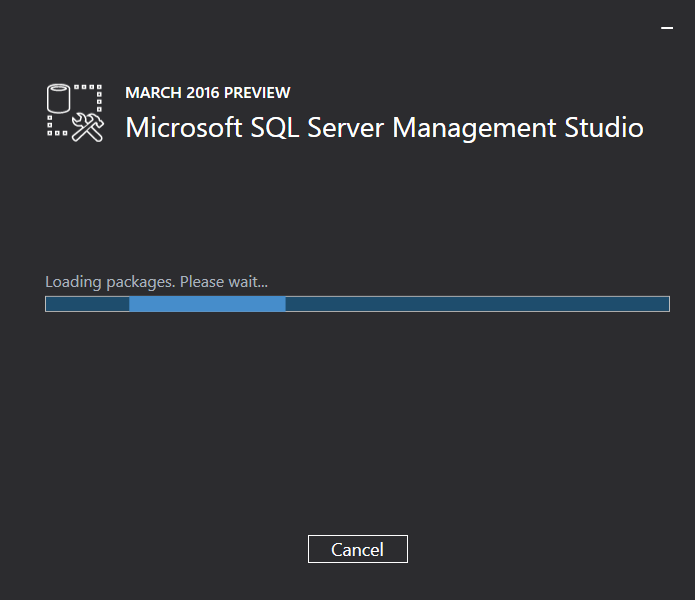
Task: Click the word "Microsoft" in the title
Action: tap(184, 128)
